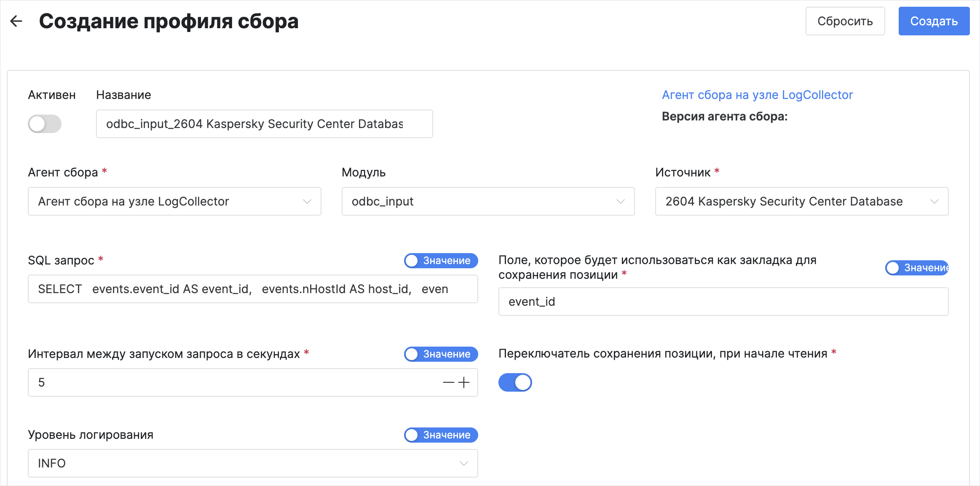Click the Название input field
The width and height of the screenshot is (980, 486).
[x=264, y=124]
